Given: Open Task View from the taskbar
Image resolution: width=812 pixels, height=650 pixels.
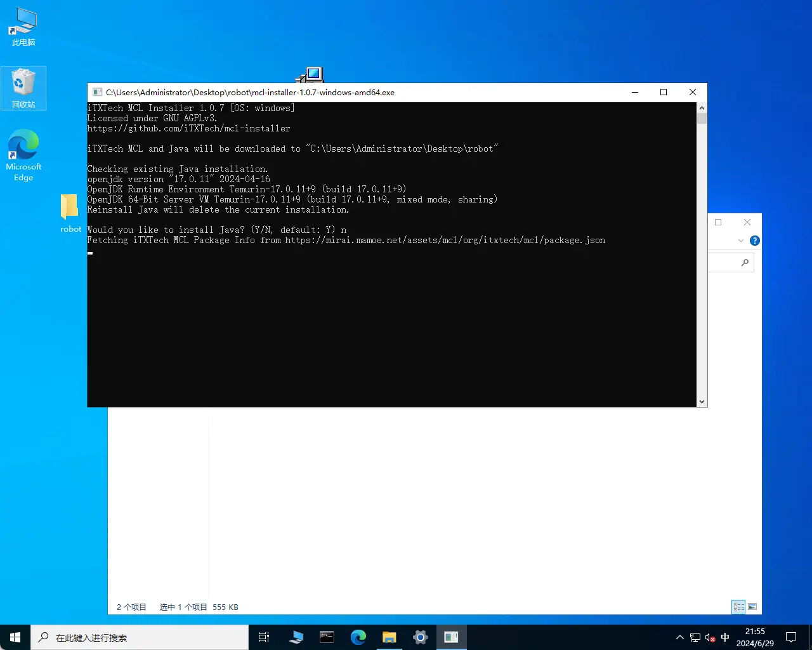Looking at the screenshot, I should tap(264, 637).
